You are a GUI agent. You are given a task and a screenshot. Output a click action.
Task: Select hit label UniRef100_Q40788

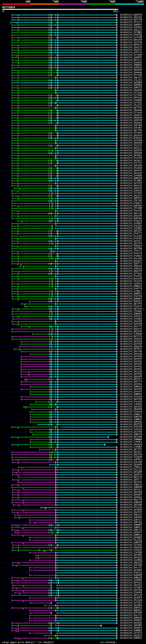131,352
